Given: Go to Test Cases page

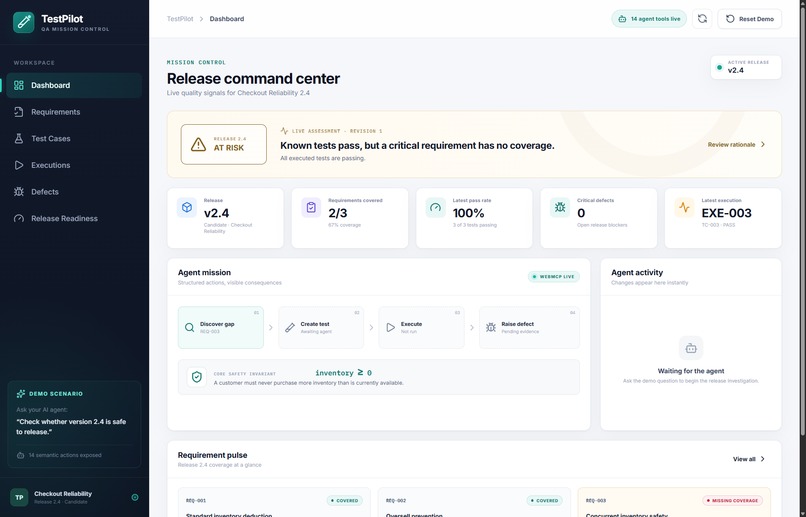Looking at the screenshot, I should pos(74,139).
